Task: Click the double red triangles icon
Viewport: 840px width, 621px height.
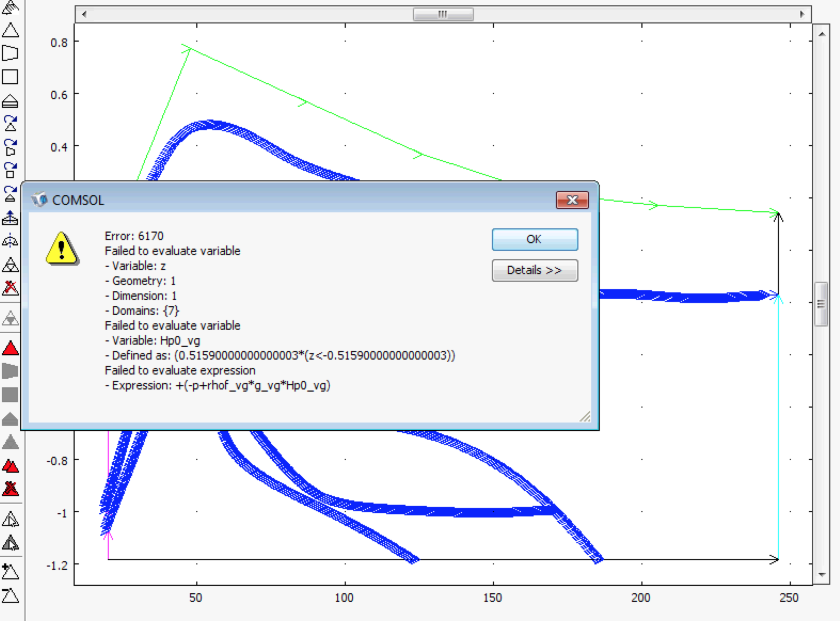Action: click(10, 466)
